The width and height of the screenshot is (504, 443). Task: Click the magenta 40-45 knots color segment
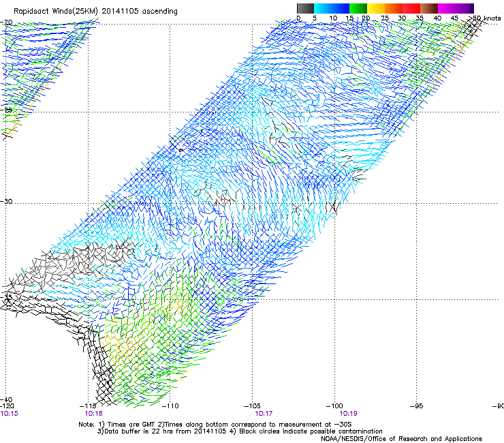[x=447, y=8]
